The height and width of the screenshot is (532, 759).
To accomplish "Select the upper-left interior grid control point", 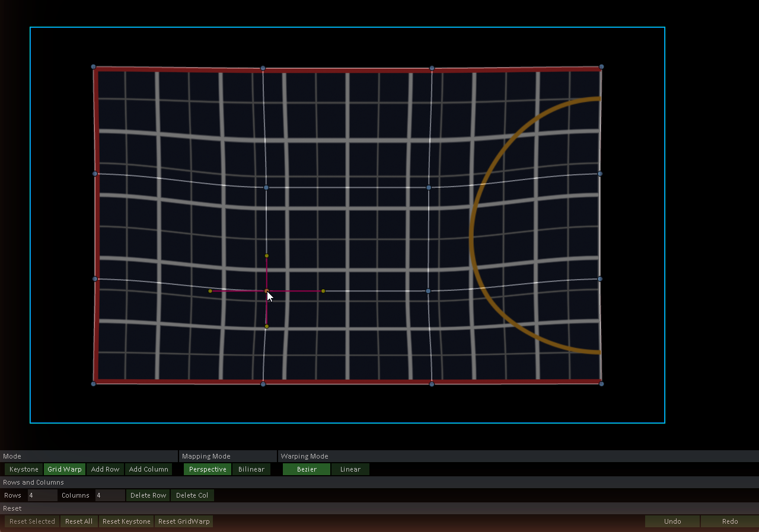I will 266,188.
